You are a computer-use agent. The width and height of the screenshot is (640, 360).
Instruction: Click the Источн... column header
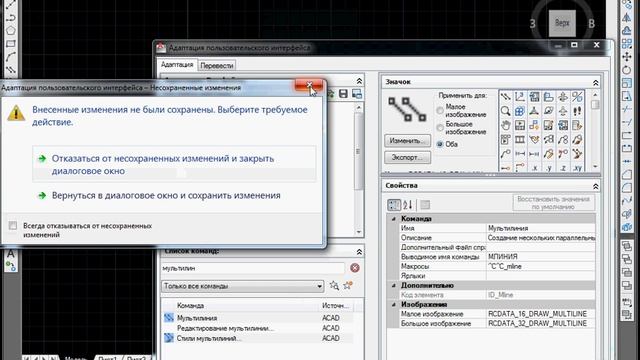pyautogui.click(x=336, y=305)
